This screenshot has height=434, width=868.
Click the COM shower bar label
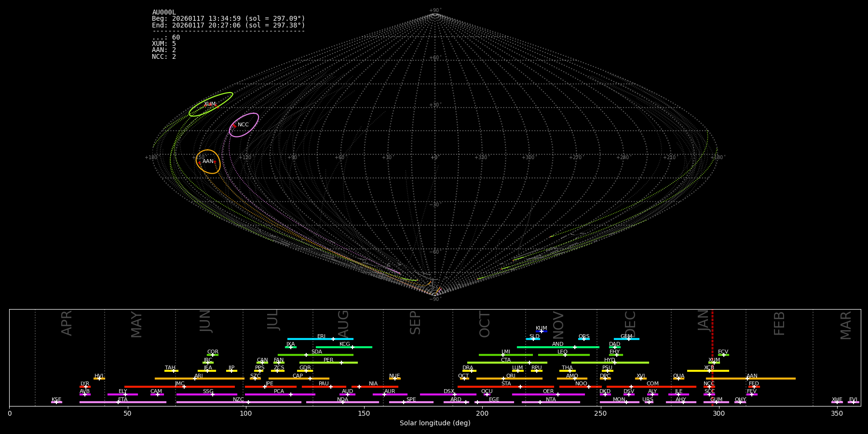click(652, 384)
